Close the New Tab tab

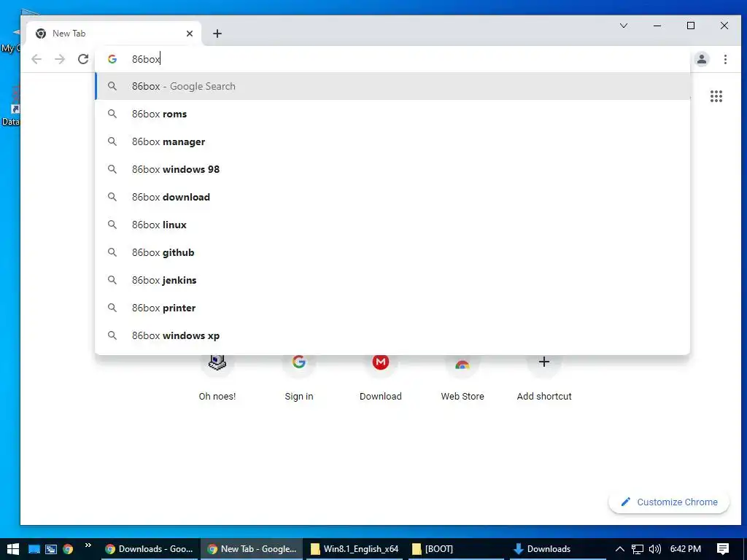(190, 34)
